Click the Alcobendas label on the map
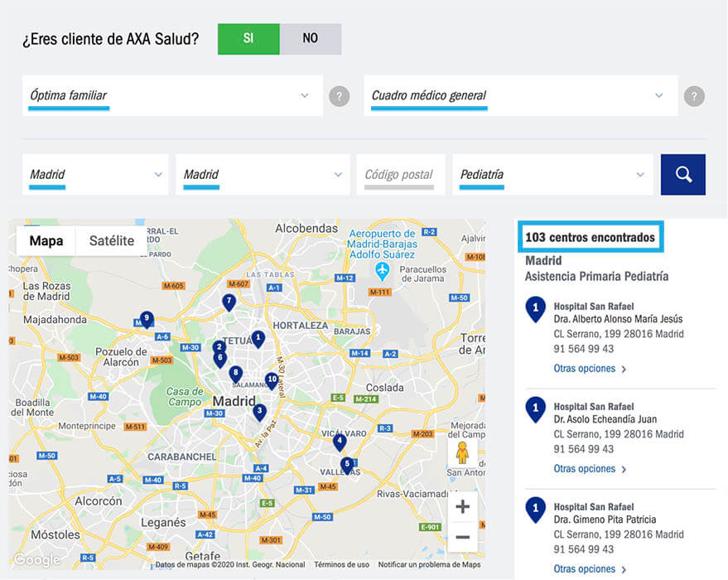 click(x=306, y=229)
